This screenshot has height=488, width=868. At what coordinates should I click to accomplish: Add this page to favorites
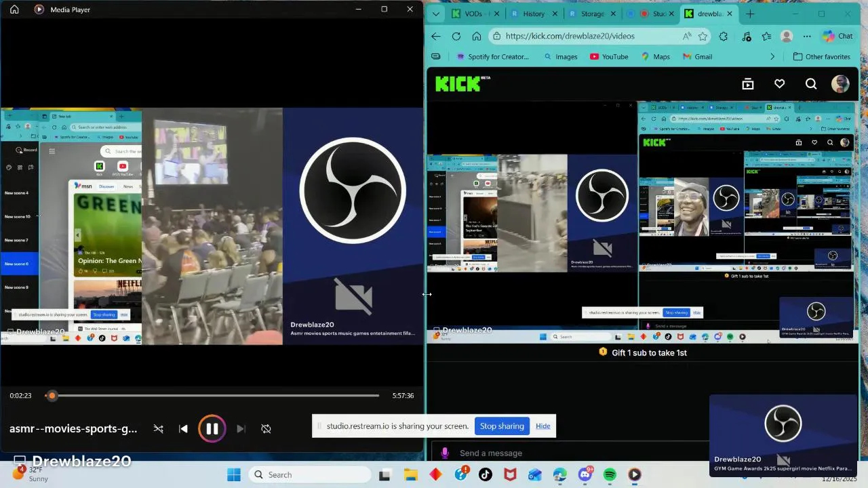point(703,37)
